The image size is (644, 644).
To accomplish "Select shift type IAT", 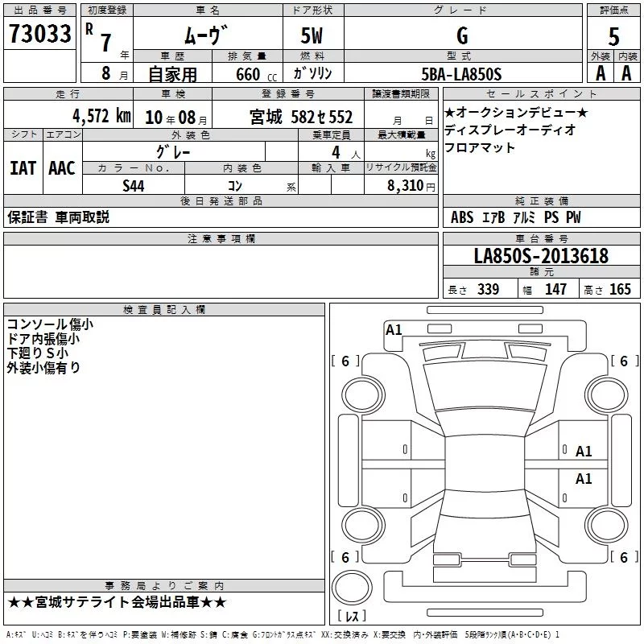I will point(23,168).
